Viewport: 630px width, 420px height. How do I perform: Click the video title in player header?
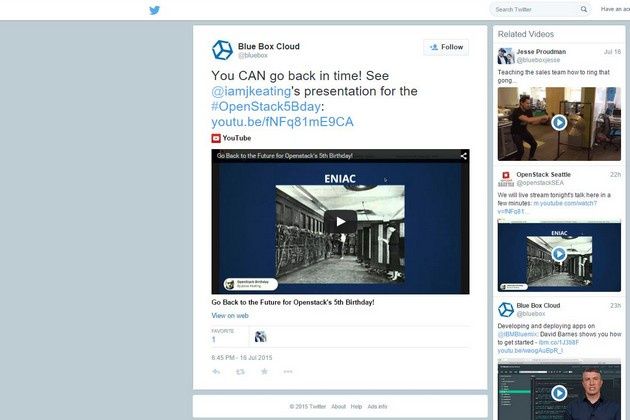pyautogui.click(x=284, y=156)
